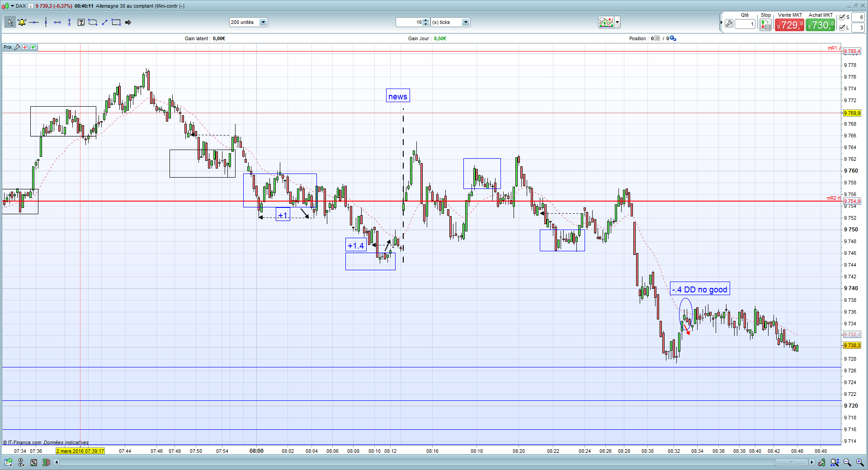Select the text annotation tool
The image size is (868, 470).
[81, 22]
